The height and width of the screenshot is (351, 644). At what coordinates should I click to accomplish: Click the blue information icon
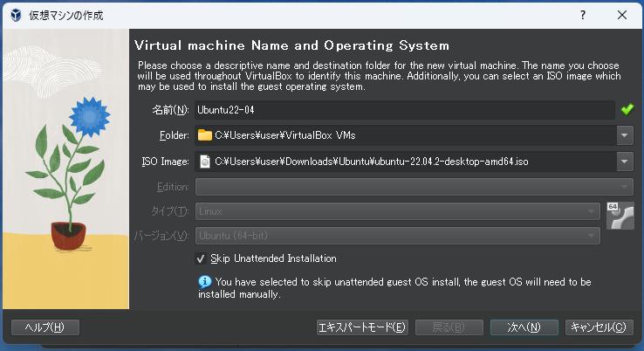click(x=205, y=281)
